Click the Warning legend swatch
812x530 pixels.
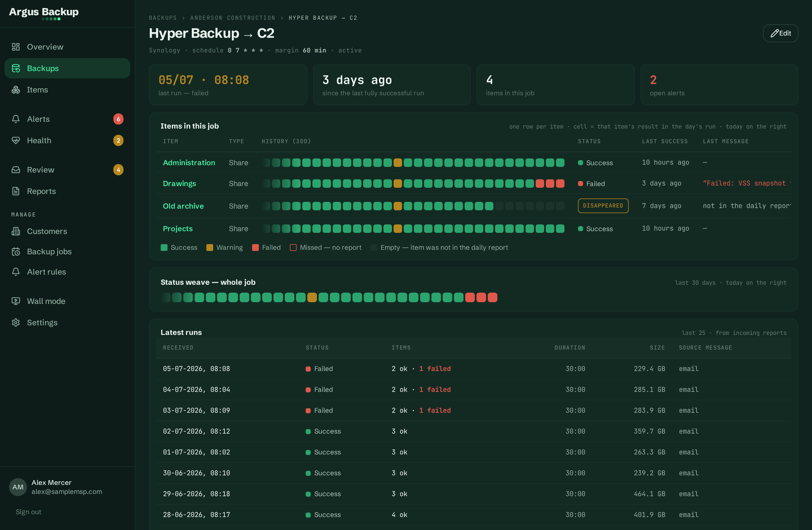[x=210, y=248]
